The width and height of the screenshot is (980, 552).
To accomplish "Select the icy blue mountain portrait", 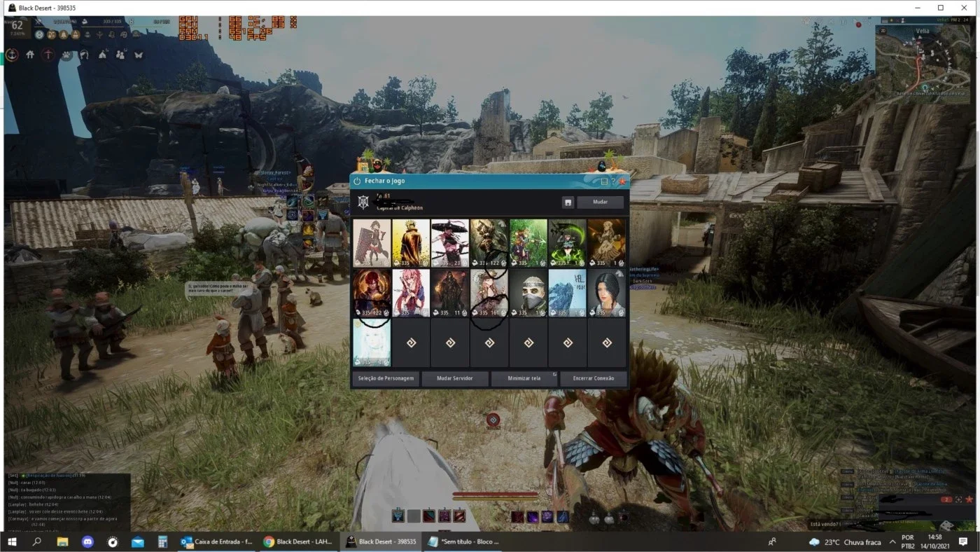I will coord(568,293).
